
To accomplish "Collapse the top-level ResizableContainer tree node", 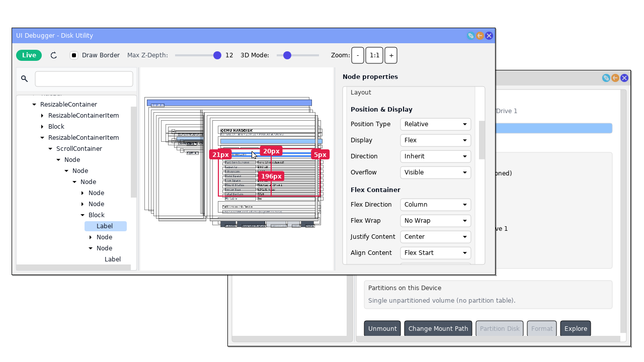I will (x=34, y=105).
